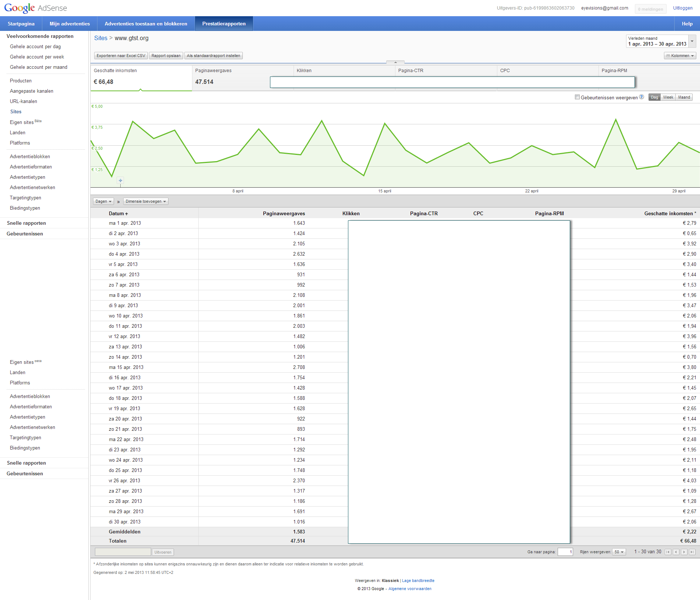Open the upper Eigen sites Bèta report
The width and height of the screenshot is (700, 600).
[26, 122]
